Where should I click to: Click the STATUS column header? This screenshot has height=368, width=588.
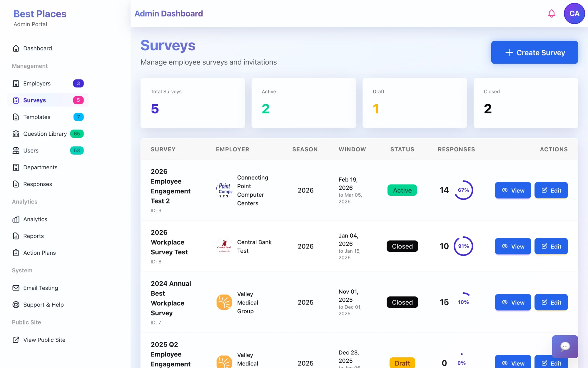point(402,149)
